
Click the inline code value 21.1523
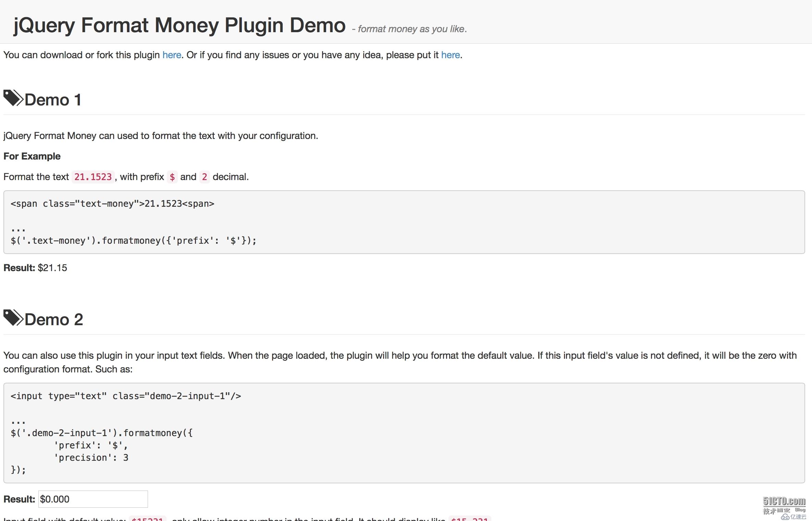point(93,177)
